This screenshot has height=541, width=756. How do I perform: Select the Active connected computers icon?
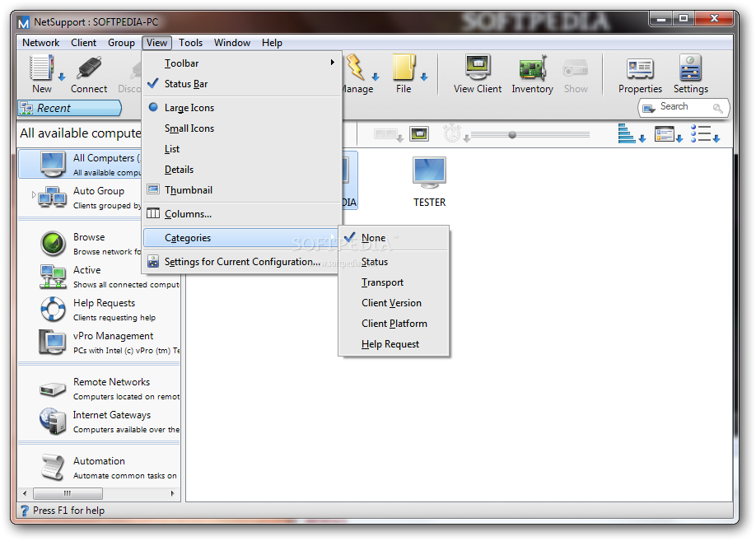tap(53, 277)
